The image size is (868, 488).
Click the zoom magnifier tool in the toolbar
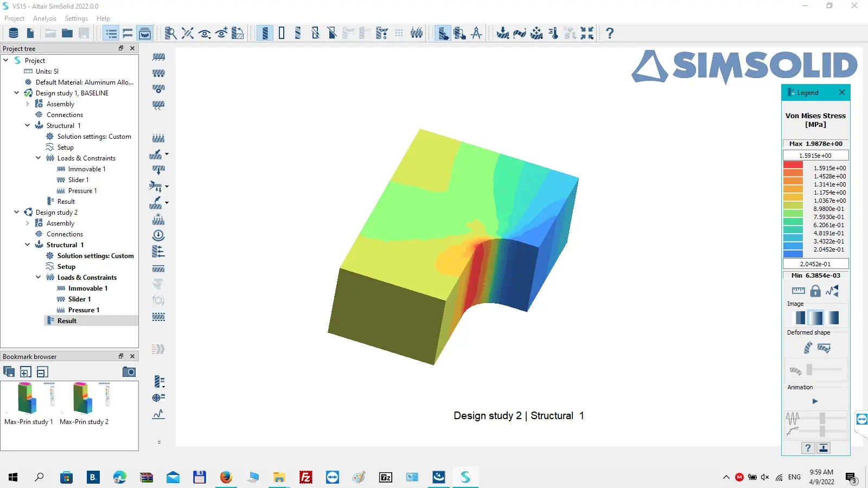coord(170,34)
